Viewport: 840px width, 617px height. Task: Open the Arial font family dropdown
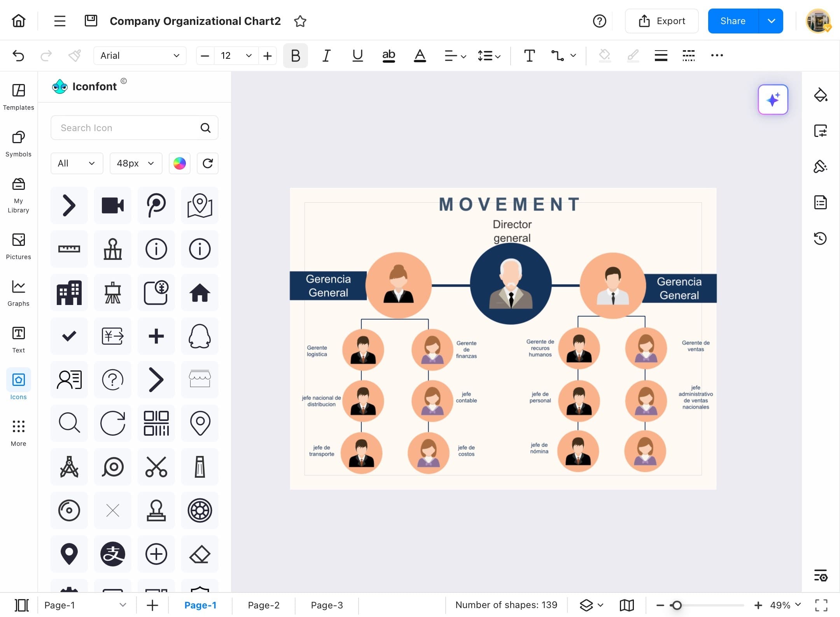pos(140,56)
